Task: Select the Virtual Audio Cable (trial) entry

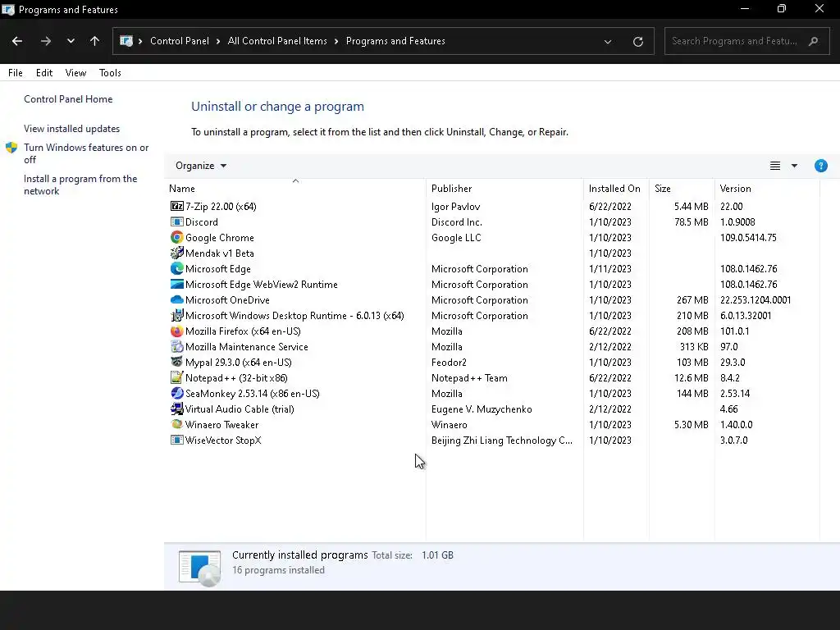Action: click(x=240, y=409)
